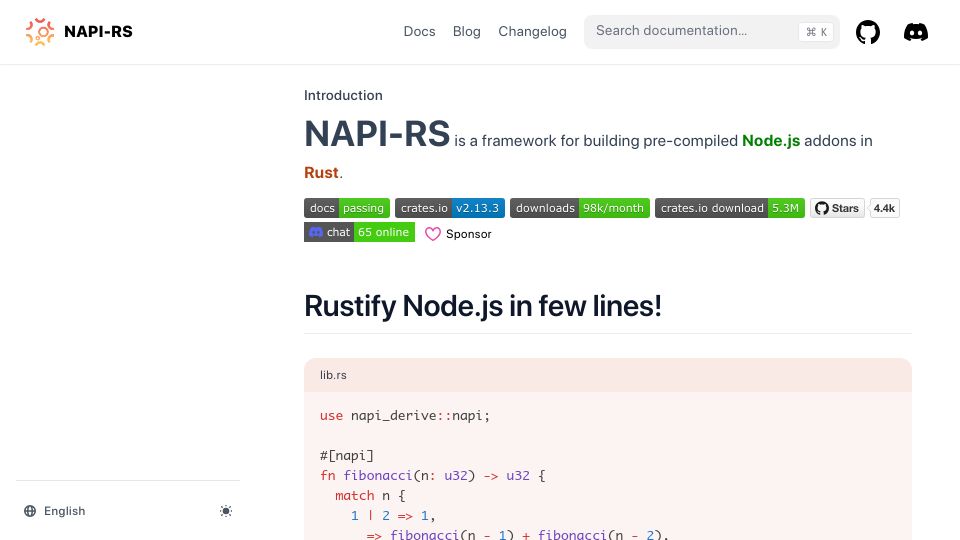
Task: Click the Sponsor link
Action: [x=458, y=234]
